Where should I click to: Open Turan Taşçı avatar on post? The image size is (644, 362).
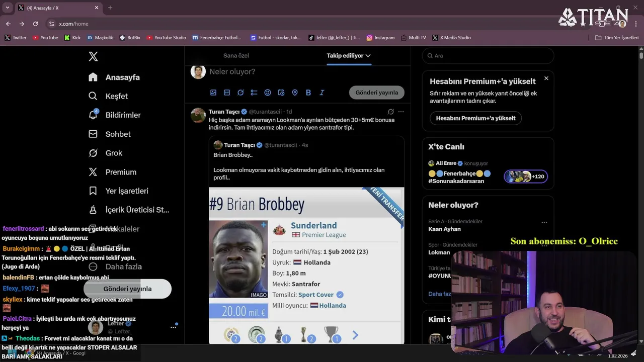(x=198, y=115)
